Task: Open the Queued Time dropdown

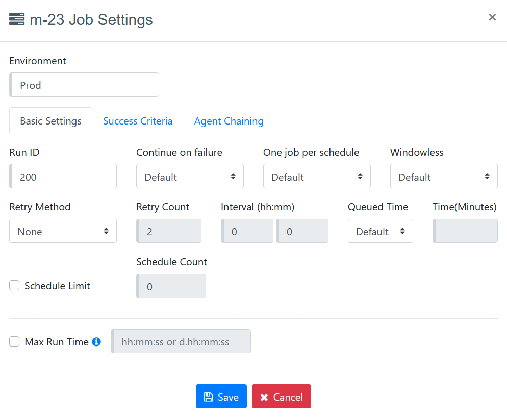Action: (380, 231)
